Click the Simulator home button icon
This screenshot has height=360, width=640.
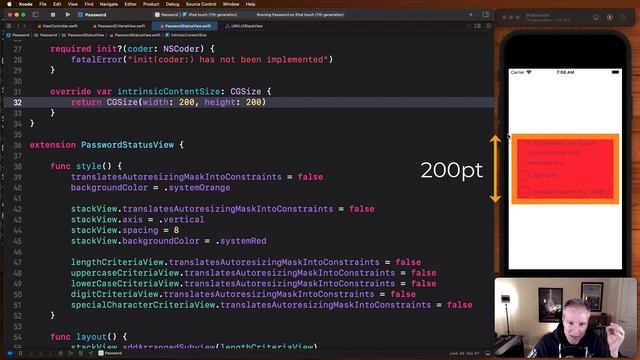coord(596,18)
